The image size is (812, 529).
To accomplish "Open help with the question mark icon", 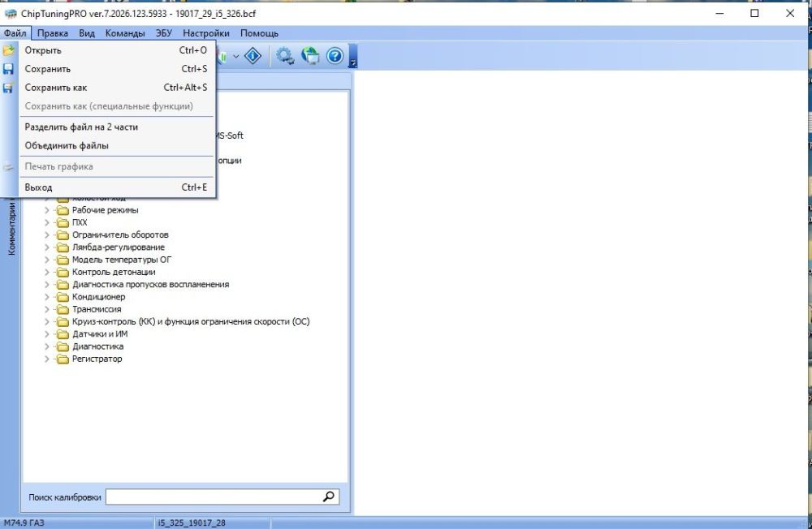I will click(335, 55).
